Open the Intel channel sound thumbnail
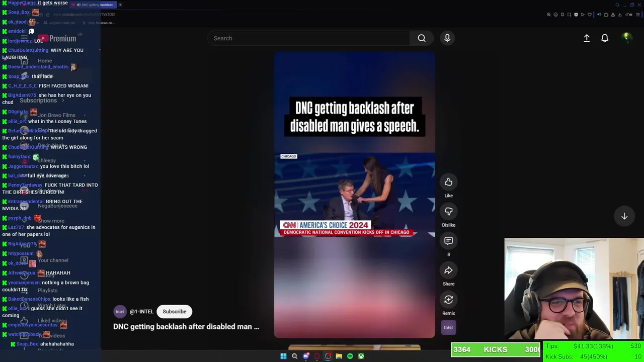Image resolution: width=644 pixels, height=362 pixels. click(448, 327)
